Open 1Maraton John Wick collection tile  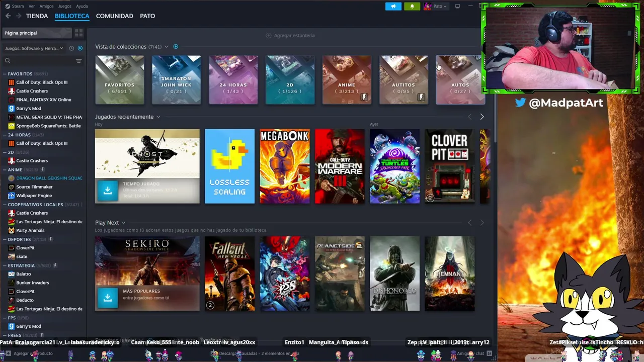point(176,80)
